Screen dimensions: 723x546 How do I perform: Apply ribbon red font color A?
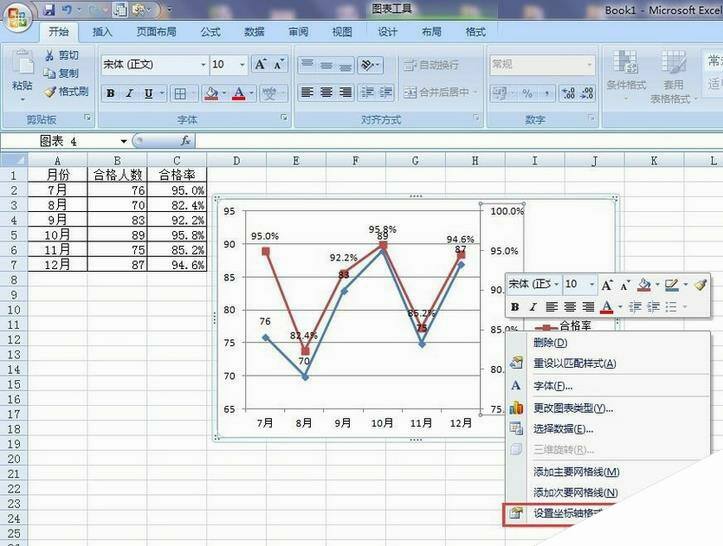coord(238,94)
